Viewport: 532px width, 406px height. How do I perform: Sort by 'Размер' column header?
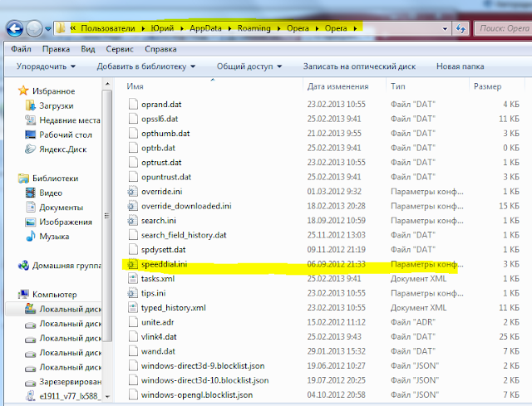click(487, 86)
